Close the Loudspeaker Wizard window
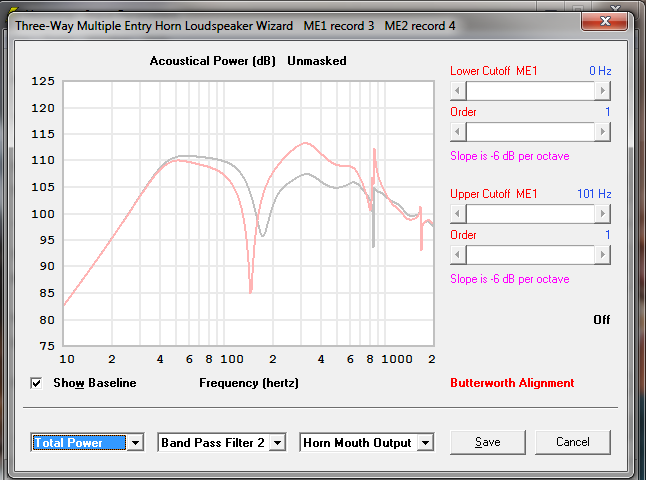The height and width of the screenshot is (480, 646). [x=605, y=21]
